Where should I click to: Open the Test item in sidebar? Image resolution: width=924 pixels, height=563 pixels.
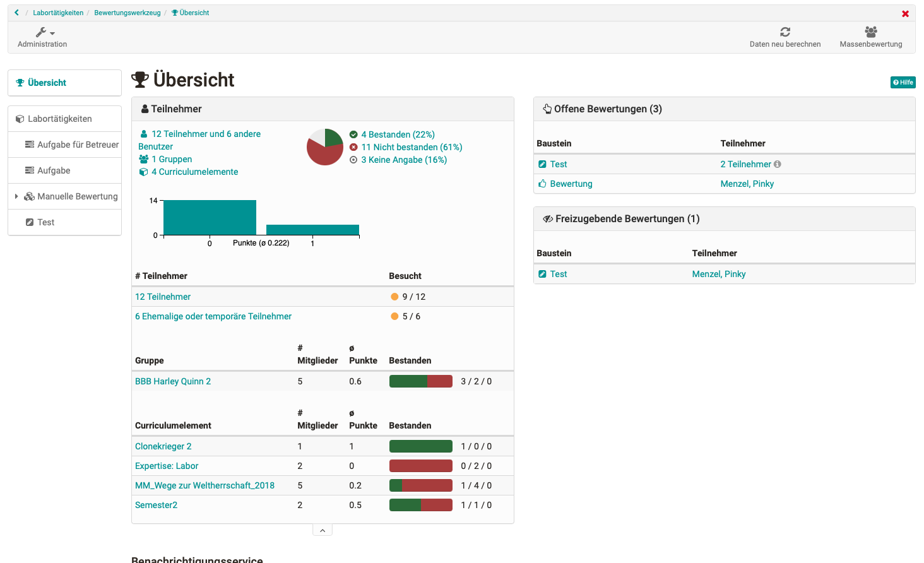[x=45, y=222]
